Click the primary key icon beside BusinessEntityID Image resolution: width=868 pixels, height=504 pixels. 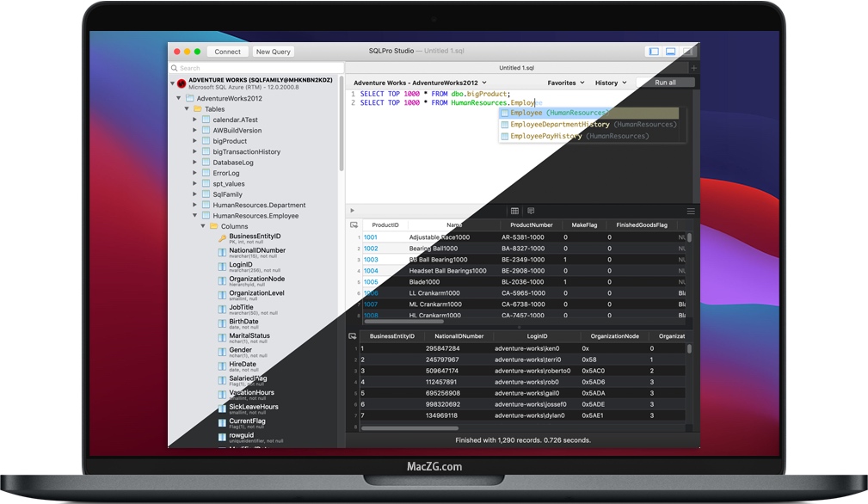click(x=222, y=238)
